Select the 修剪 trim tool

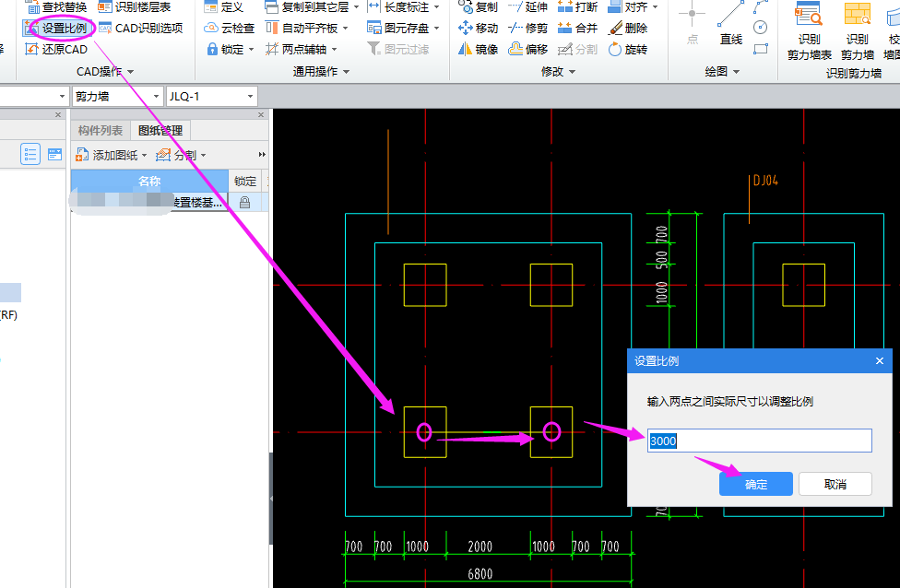(528, 28)
